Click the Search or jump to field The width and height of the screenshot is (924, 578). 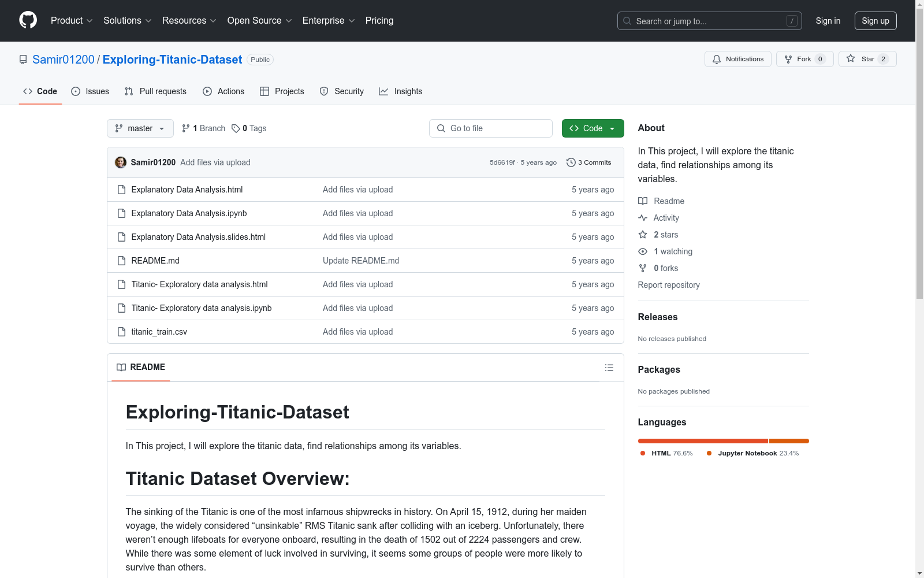tap(710, 21)
